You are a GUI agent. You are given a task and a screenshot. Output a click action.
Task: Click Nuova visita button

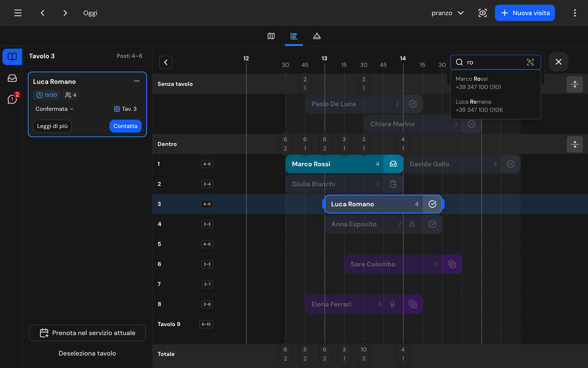click(525, 13)
